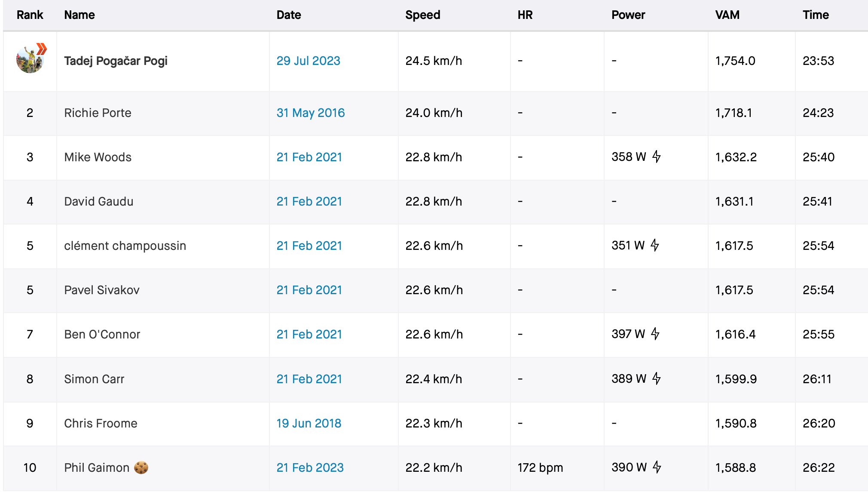
Task: Click the VAM column header
Action: [x=727, y=15]
